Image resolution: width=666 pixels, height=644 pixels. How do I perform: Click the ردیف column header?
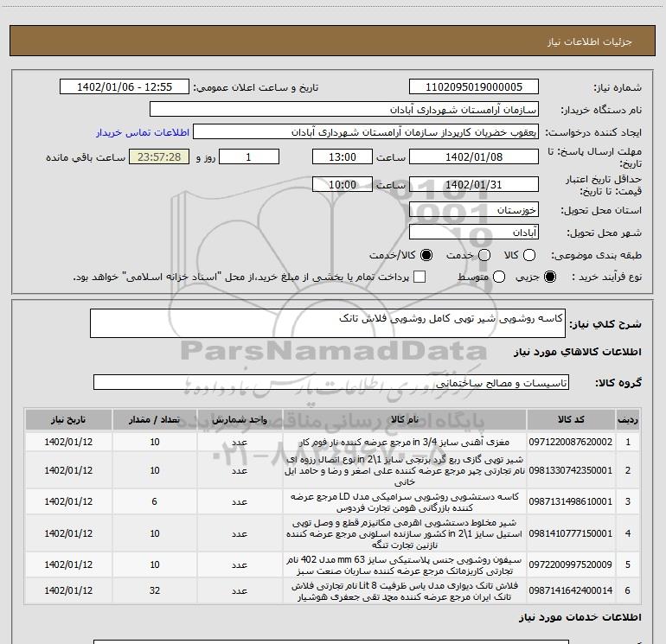pos(628,419)
